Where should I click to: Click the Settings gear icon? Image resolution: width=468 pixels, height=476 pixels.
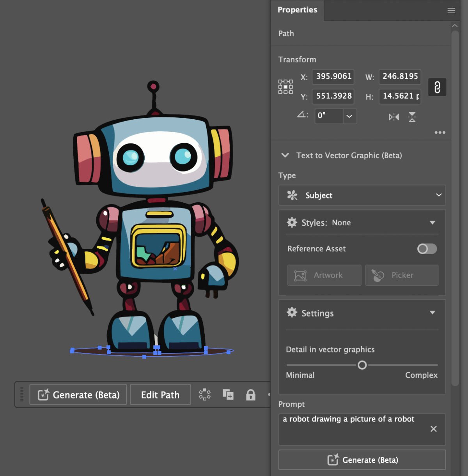pyautogui.click(x=291, y=313)
